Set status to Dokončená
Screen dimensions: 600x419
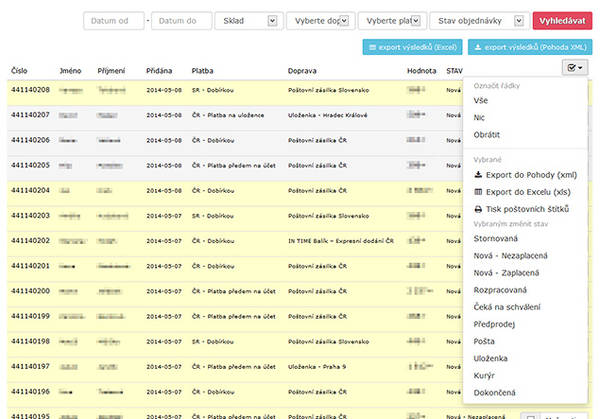coord(494,393)
